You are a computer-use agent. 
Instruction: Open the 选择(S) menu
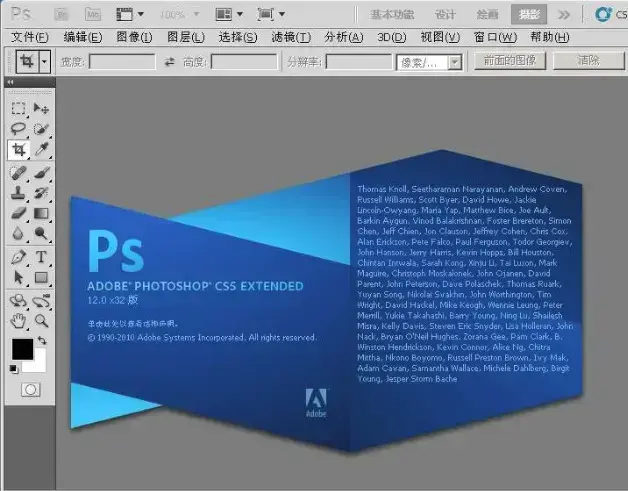click(x=238, y=37)
